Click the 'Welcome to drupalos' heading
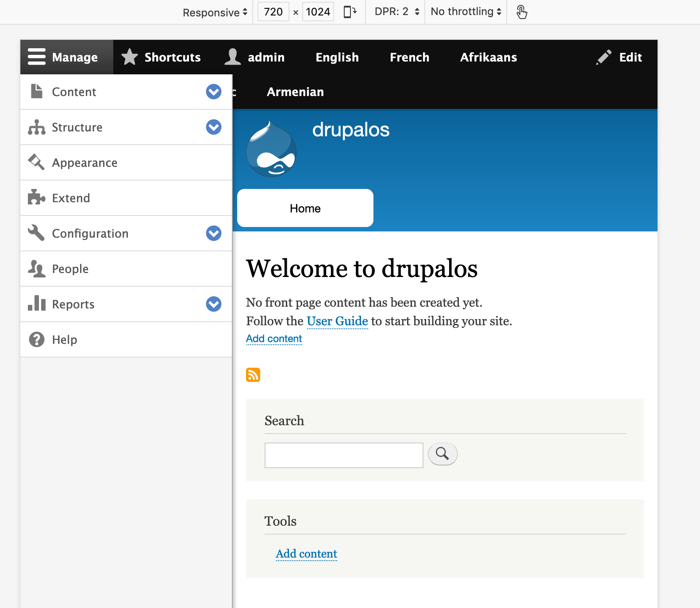Screen dimensions: 700x608 [362, 269]
